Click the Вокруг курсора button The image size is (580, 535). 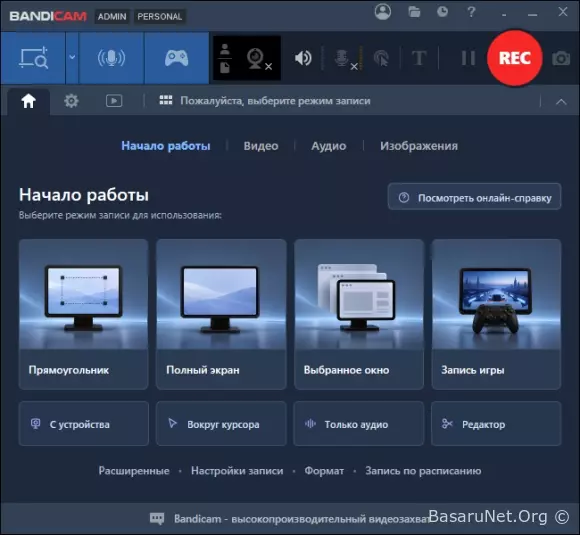point(221,424)
